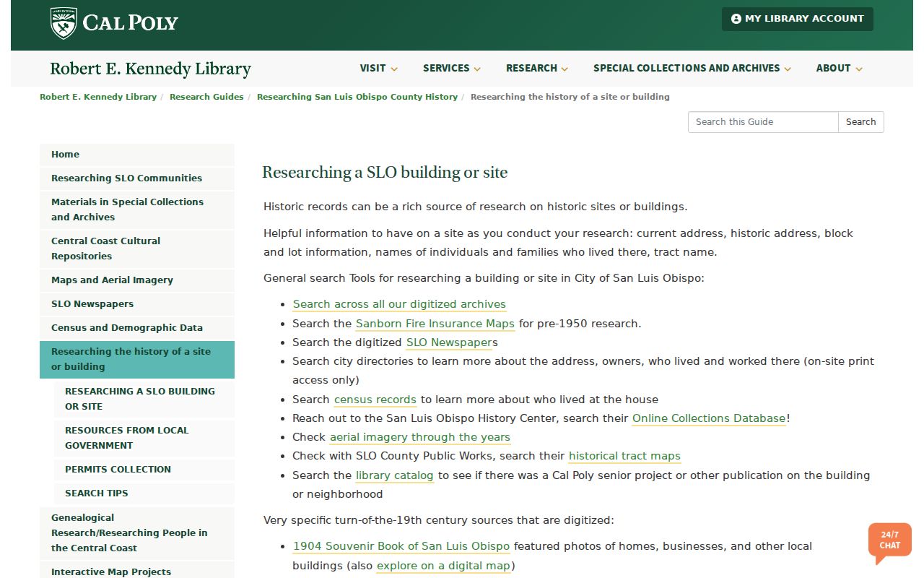
Task: Focus the Search this Guide field
Action: click(763, 122)
